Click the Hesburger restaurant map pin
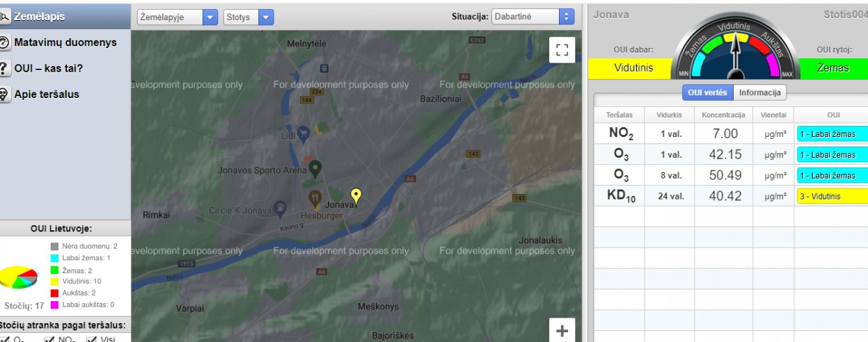This screenshot has width=868, height=342. coord(315,199)
